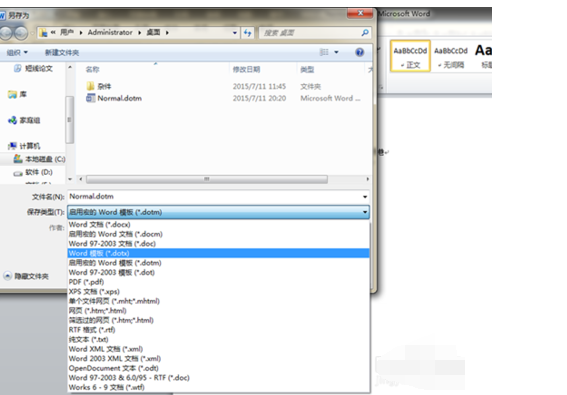Choose Word 97-2003 文档 (*.doc)

(218, 244)
